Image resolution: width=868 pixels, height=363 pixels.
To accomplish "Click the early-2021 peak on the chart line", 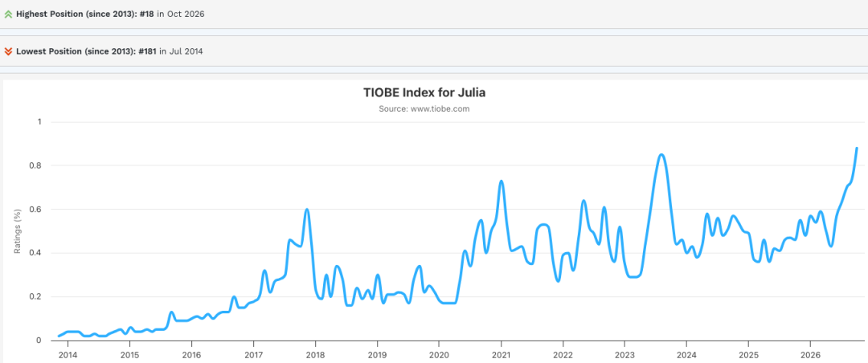I will (501, 181).
